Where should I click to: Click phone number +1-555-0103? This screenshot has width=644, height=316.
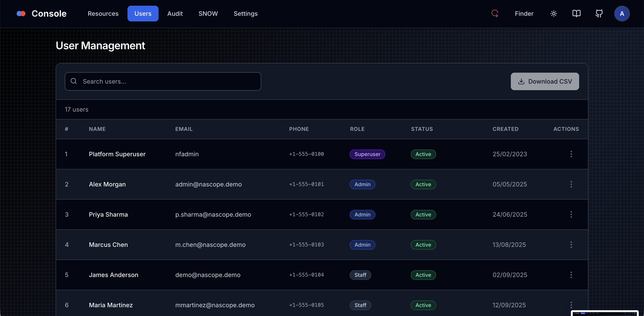click(306, 245)
